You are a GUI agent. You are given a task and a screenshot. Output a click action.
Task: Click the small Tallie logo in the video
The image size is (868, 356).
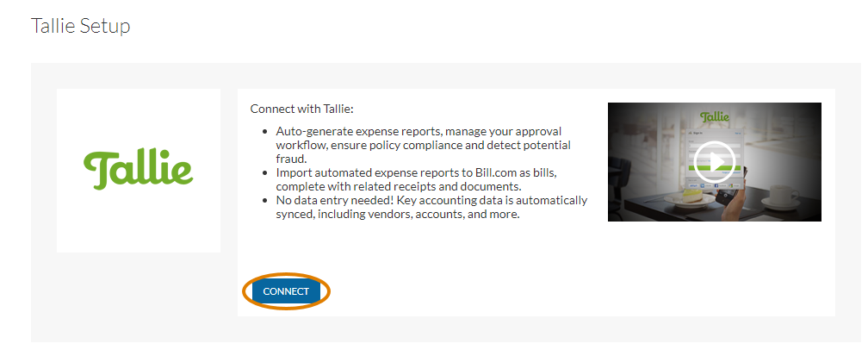coord(715,117)
